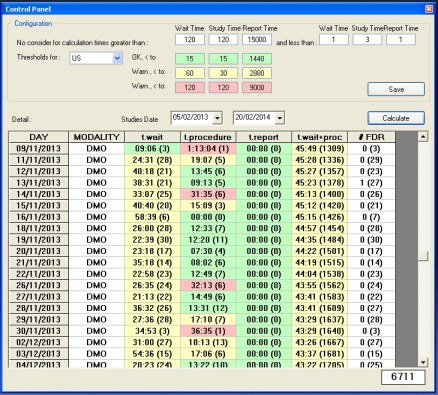Select the row header 22/11/2013

coord(39,274)
